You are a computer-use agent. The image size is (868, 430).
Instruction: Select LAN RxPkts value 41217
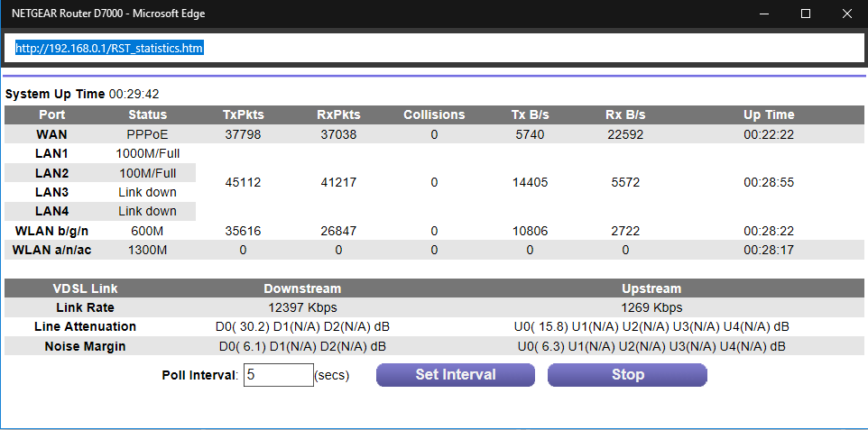338,182
